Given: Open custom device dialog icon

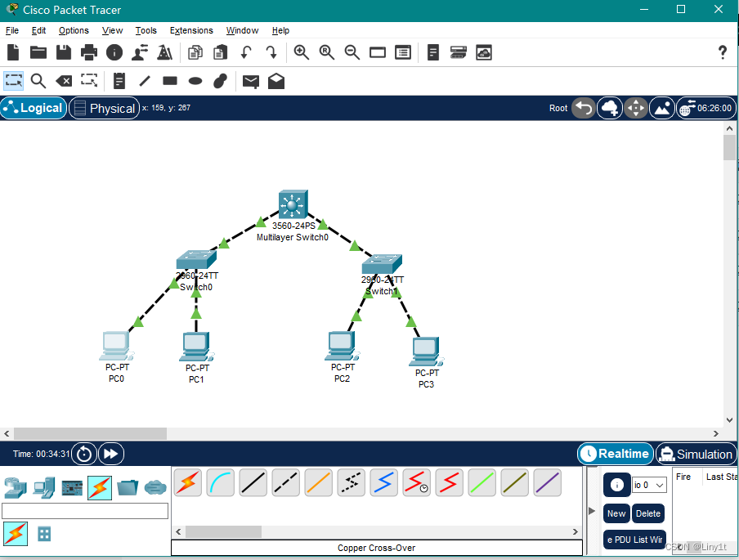Looking at the screenshot, I should (403, 52).
